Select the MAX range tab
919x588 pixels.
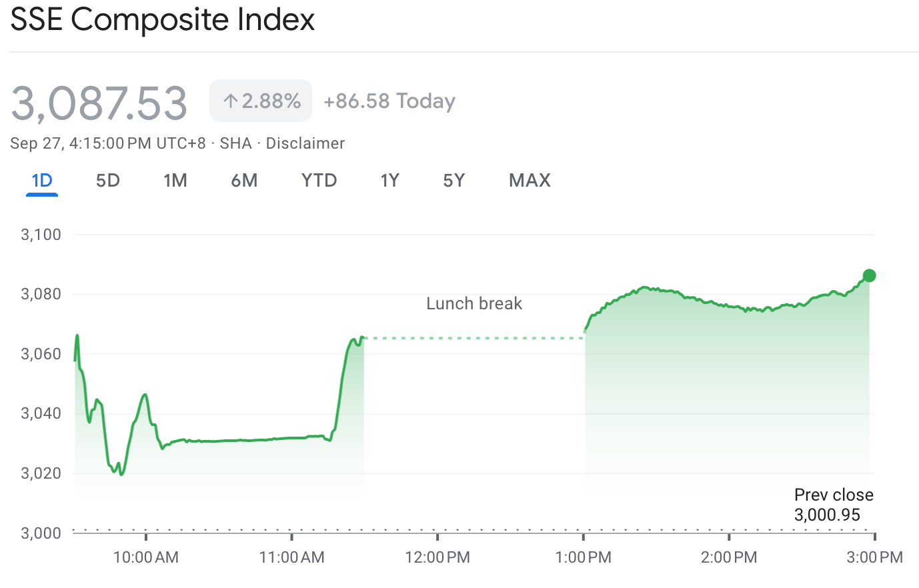(530, 181)
